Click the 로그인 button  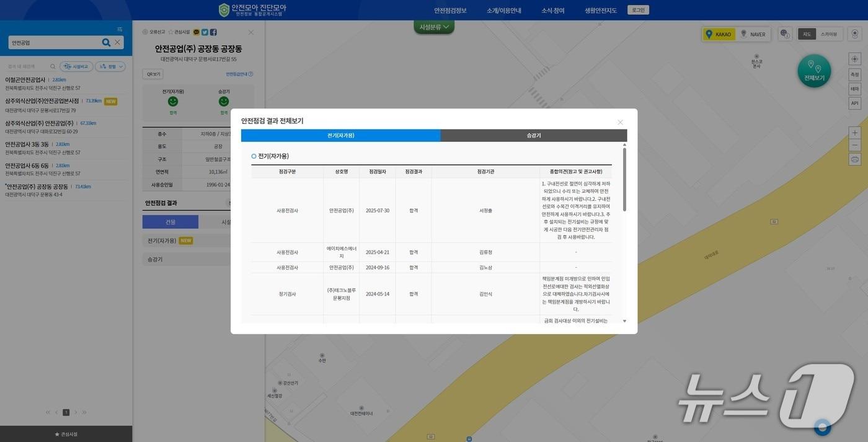pyautogui.click(x=638, y=10)
